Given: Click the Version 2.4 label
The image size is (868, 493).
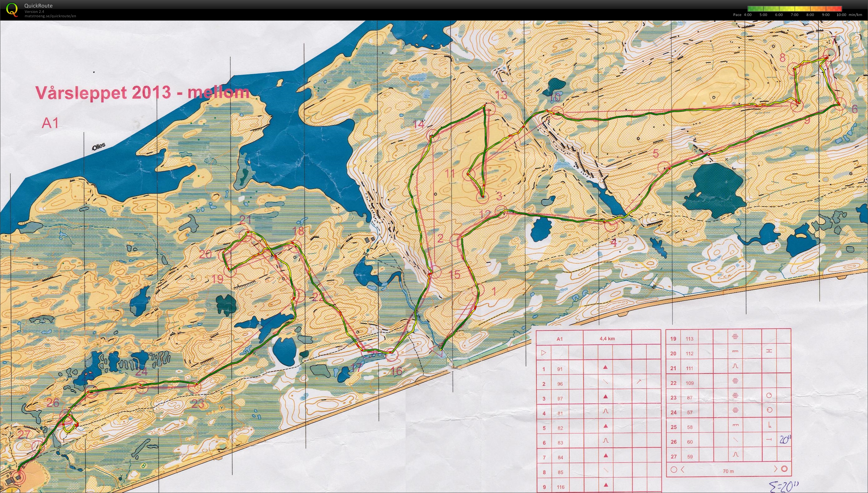Looking at the screenshot, I should tap(34, 12).
